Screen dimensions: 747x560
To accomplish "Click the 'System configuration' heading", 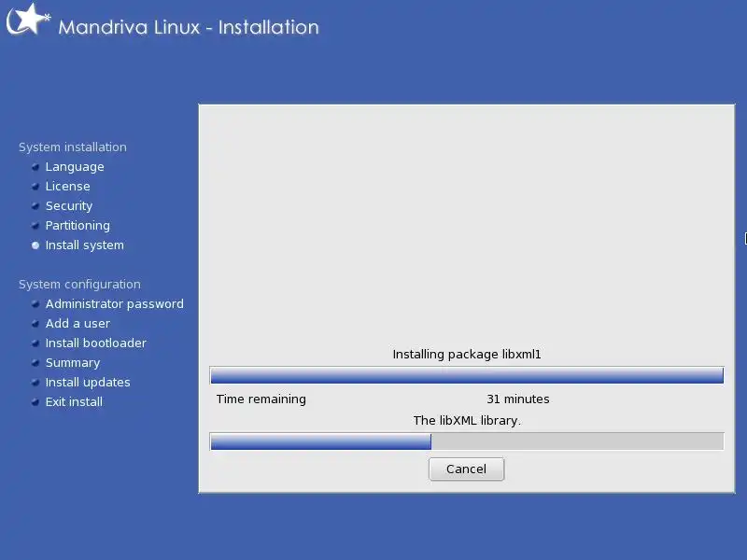I will [79, 285].
